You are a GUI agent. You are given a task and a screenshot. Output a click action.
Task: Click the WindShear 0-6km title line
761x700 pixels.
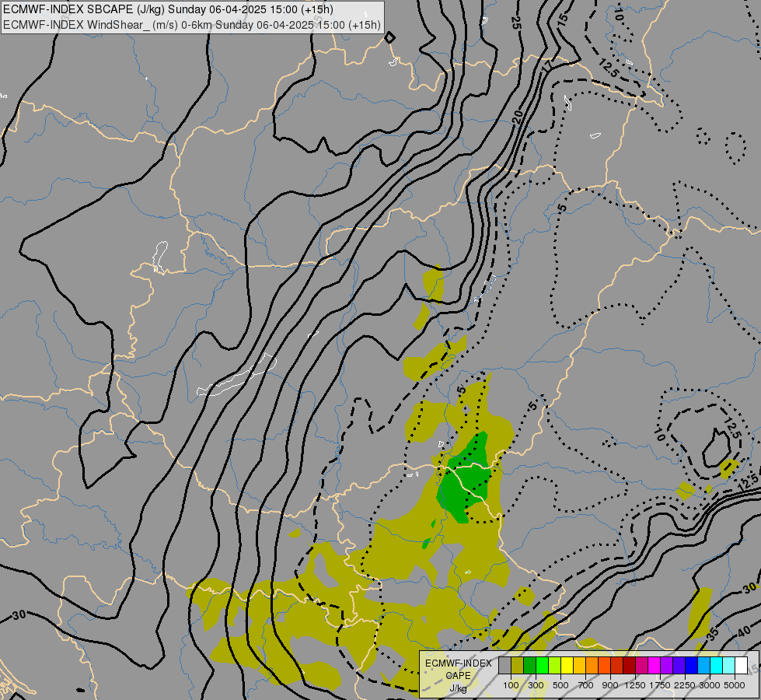click(x=192, y=25)
